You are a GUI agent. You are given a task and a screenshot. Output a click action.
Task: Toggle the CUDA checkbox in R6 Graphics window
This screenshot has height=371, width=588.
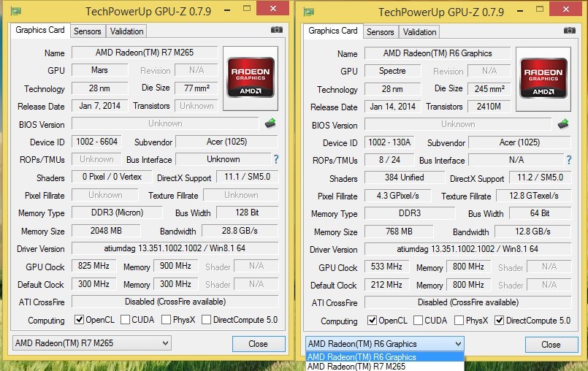click(x=418, y=321)
